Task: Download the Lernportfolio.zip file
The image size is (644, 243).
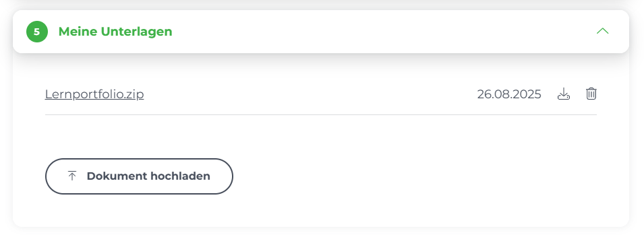Action: pos(564,94)
